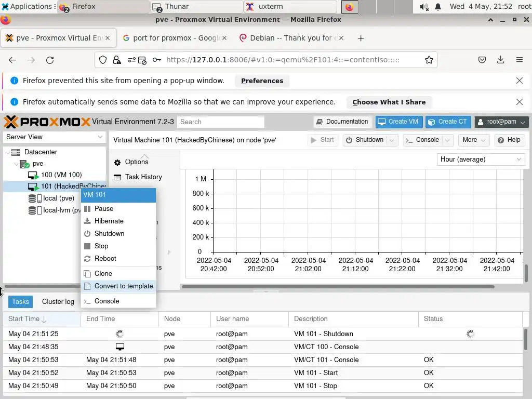The width and height of the screenshot is (532, 399).
Task: Choose Stop in the context menu
Action: (x=118, y=246)
